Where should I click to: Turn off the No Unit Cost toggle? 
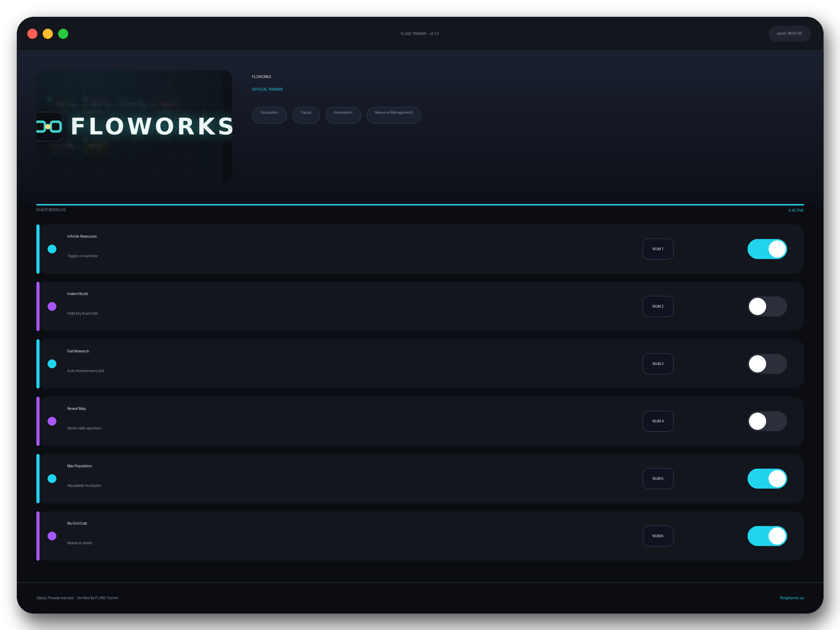[x=767, y=536]
